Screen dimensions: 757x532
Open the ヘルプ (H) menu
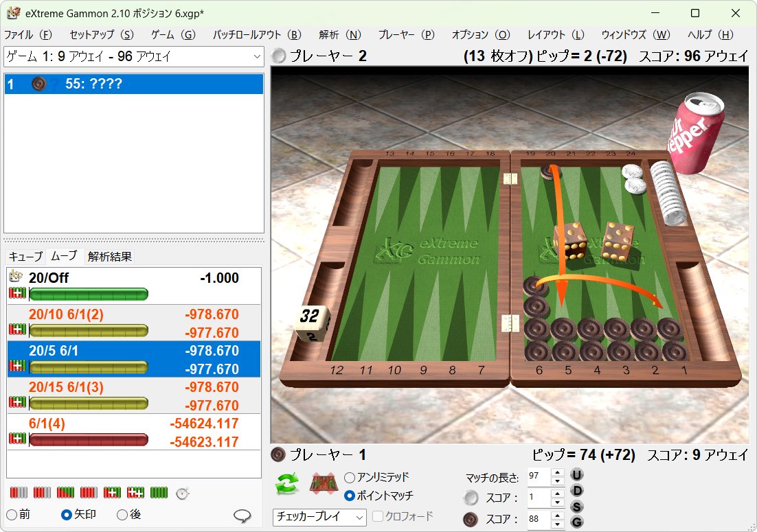[710, 35]
